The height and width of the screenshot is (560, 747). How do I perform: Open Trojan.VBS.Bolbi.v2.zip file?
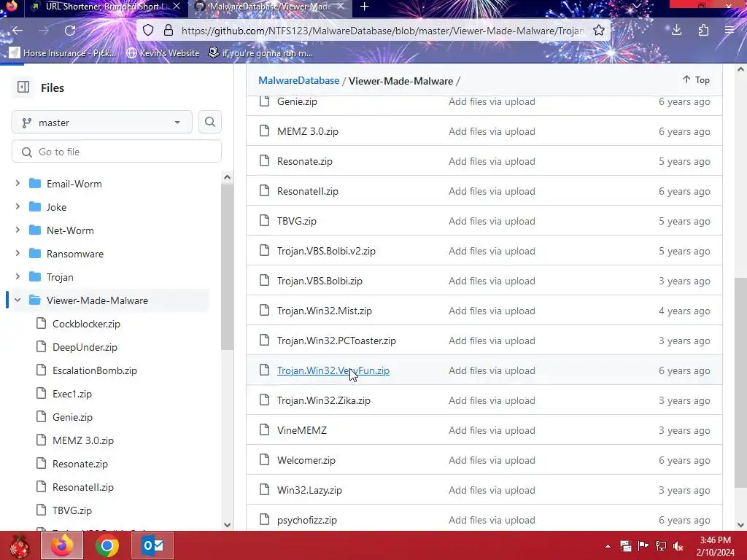(x=326, y=251)
